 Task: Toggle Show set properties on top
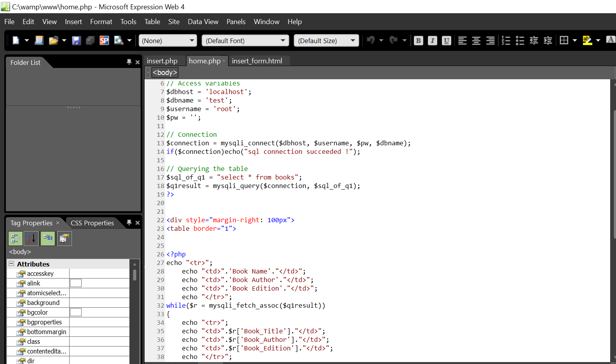coord(48,239)
